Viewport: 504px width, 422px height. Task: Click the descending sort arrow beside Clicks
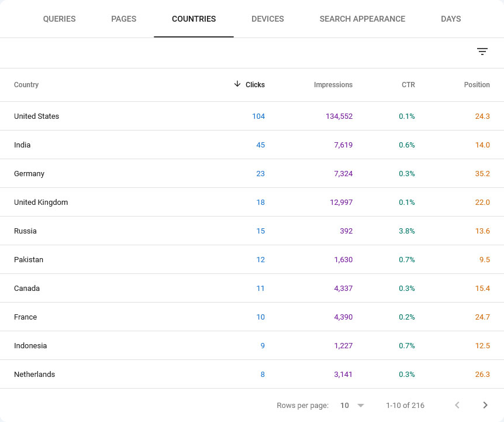pos(237,84)
